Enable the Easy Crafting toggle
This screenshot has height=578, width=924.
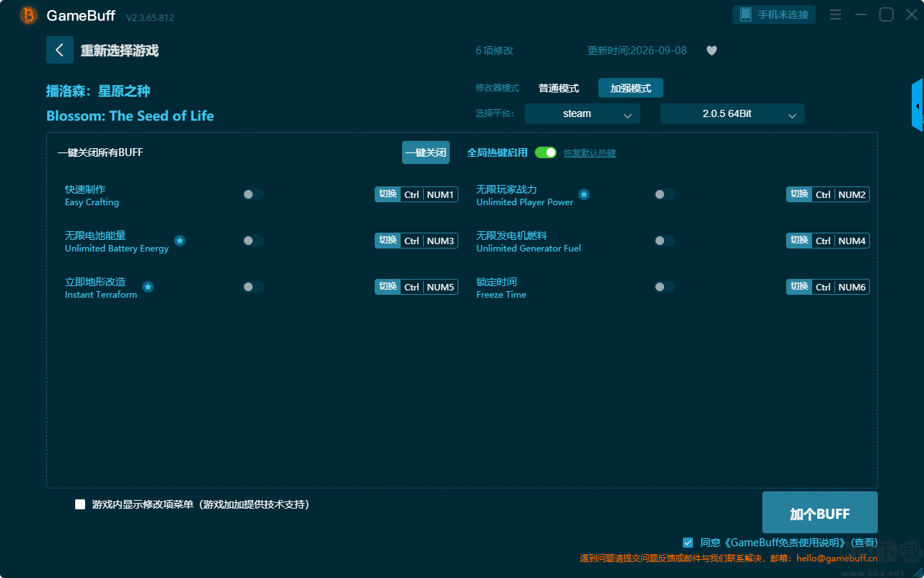(253, 194)
